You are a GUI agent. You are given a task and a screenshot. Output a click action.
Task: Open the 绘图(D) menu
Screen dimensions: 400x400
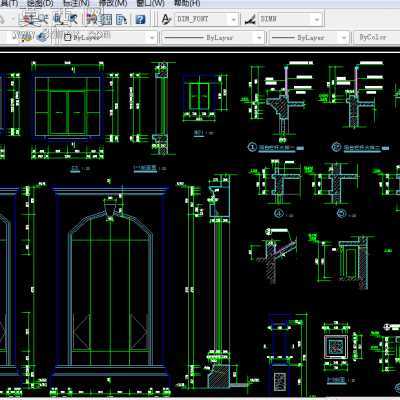tap(40, 4)
